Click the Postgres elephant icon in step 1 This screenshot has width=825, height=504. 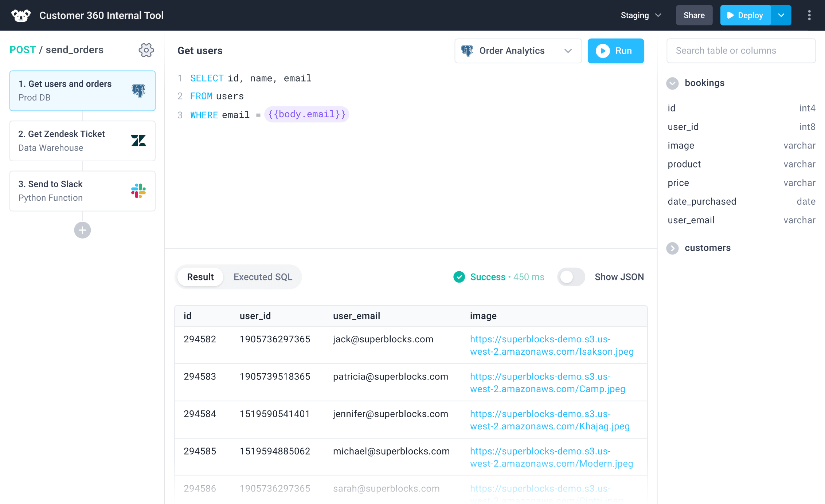138,90
